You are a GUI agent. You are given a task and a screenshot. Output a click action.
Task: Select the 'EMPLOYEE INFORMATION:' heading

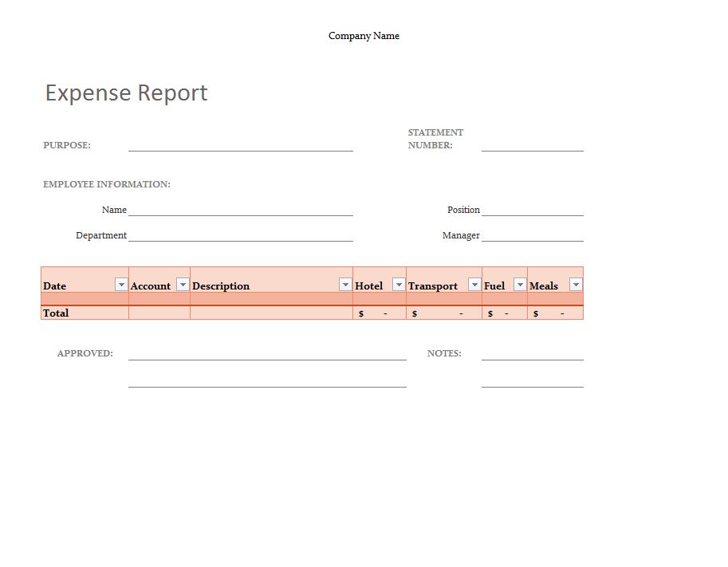(107, 184)
